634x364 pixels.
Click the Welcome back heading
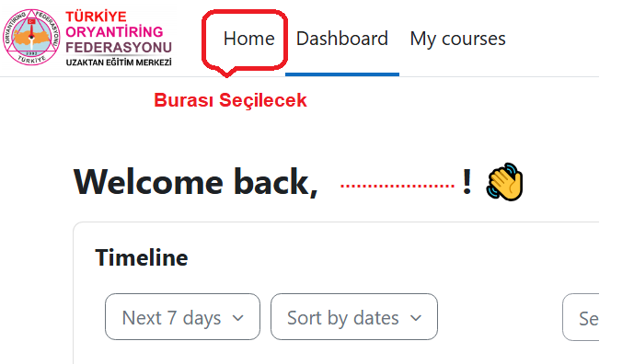(196, 182)
